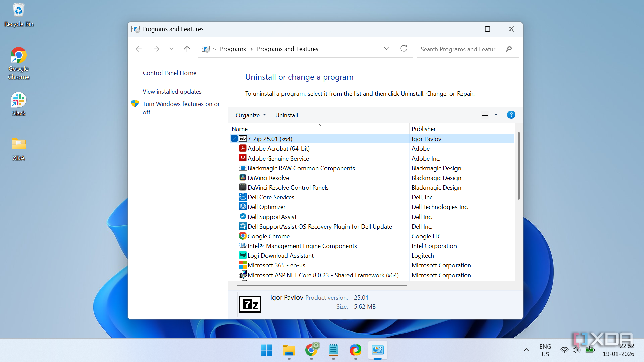Click the change view list button
The width and height of the screenshot is (644, 362).
(485, 115)
